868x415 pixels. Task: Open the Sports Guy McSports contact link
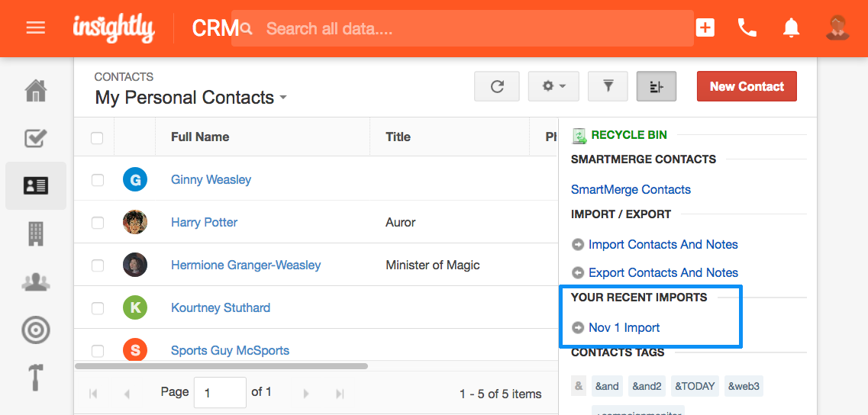click(230, 351)
